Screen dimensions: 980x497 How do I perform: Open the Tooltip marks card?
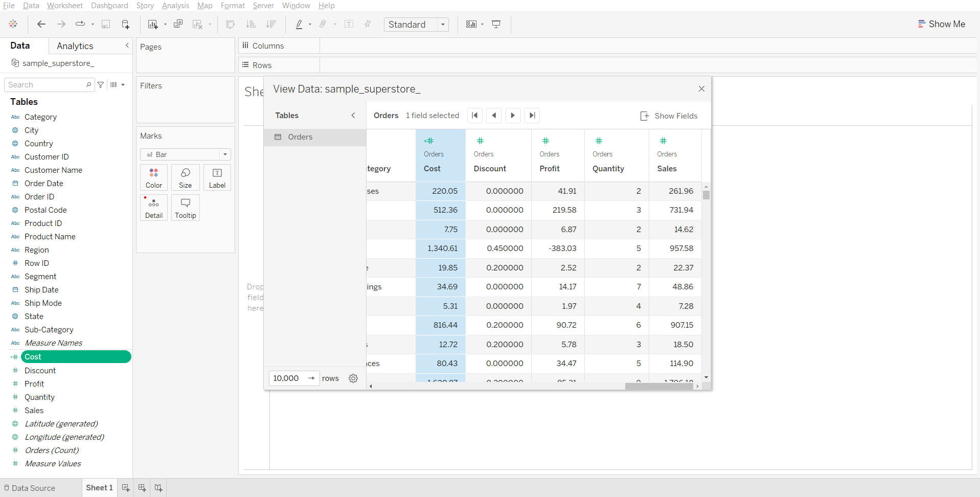185,208
